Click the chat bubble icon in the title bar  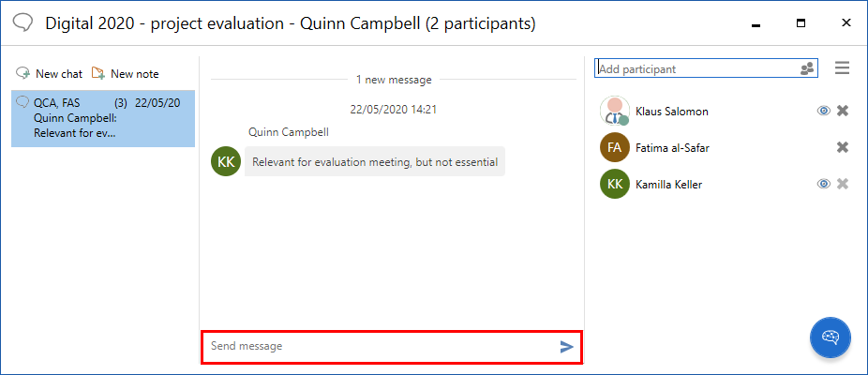tap(23, 22)
